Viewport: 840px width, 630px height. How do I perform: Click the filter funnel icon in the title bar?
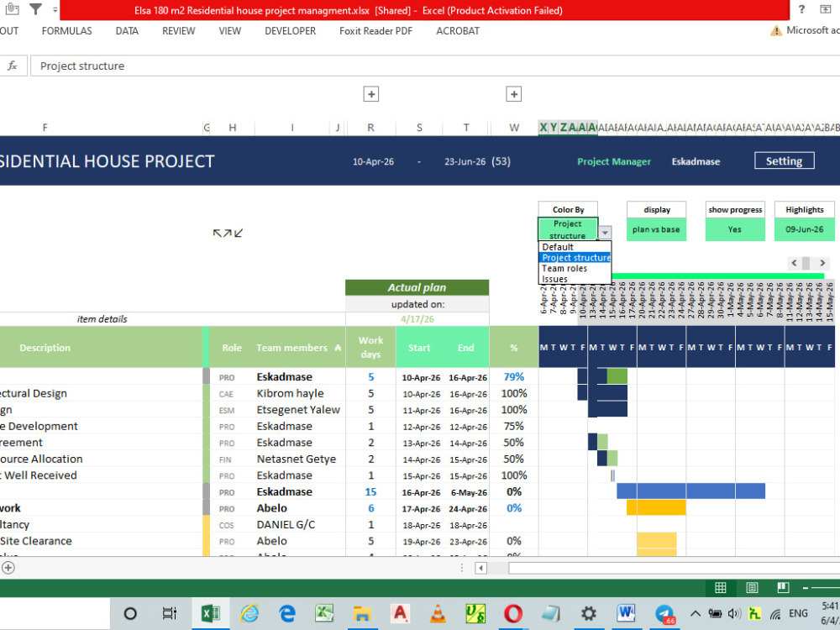tap(35, 9)
